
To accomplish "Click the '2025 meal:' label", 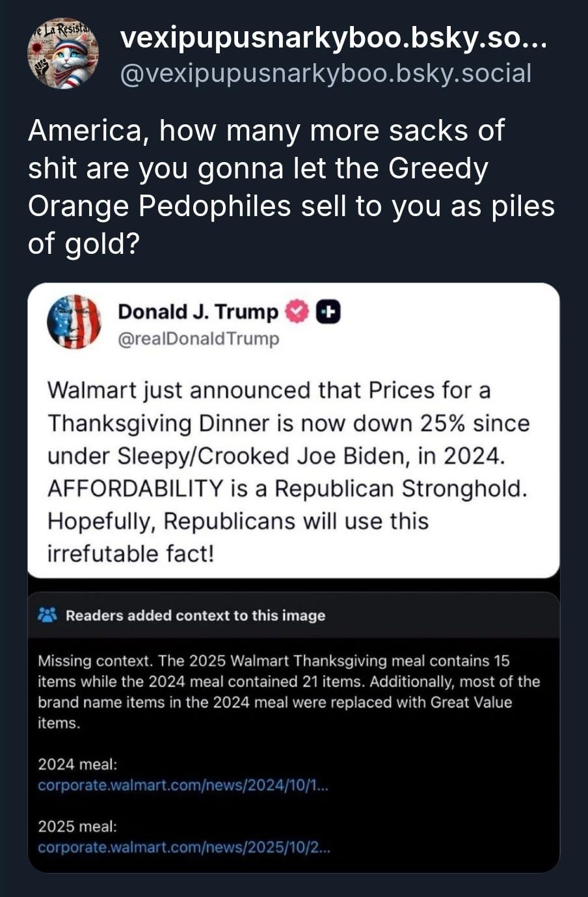I will click(77, 826).
